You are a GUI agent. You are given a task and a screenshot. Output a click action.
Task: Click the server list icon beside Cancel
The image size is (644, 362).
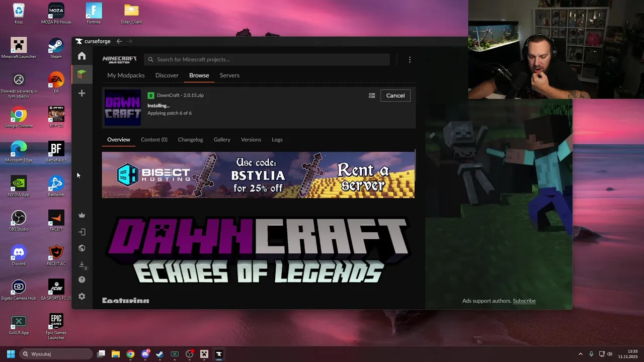click(372, 96)
